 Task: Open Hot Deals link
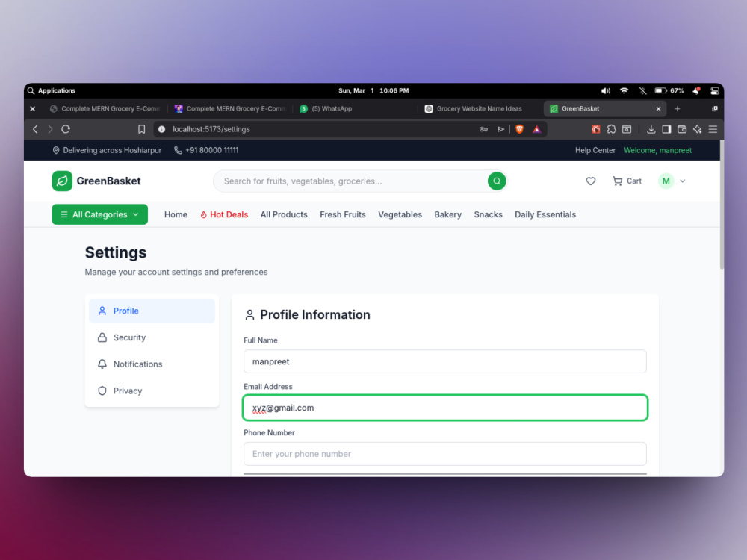click(224, 214)
